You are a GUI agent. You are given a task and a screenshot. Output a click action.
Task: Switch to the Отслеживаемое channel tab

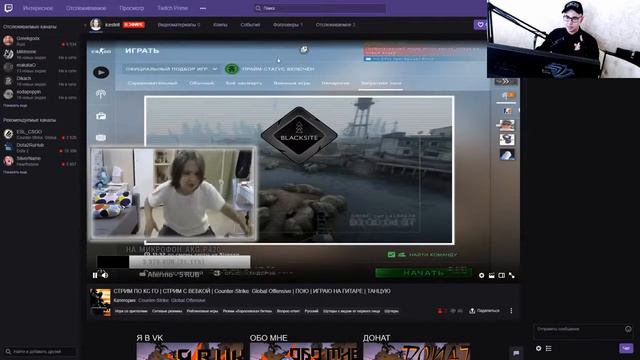pos(335,25)
